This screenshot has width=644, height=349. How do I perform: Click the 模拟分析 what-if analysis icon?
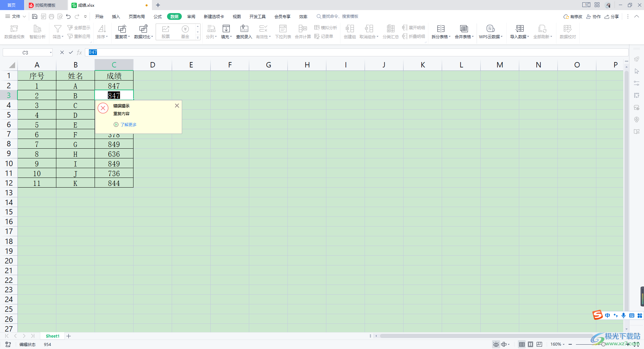click(326, 28)
